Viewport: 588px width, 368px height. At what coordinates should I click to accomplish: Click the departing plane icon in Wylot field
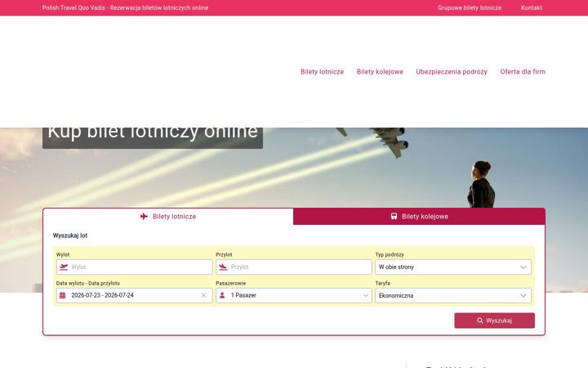(x=64, y=267)
